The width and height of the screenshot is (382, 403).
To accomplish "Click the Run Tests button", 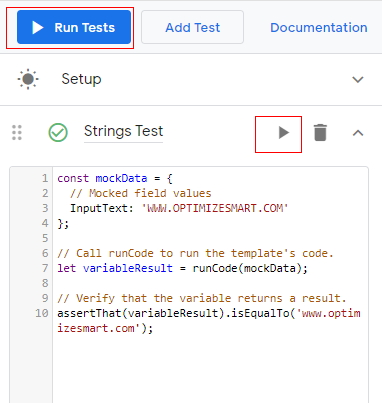I will [74, 27].
